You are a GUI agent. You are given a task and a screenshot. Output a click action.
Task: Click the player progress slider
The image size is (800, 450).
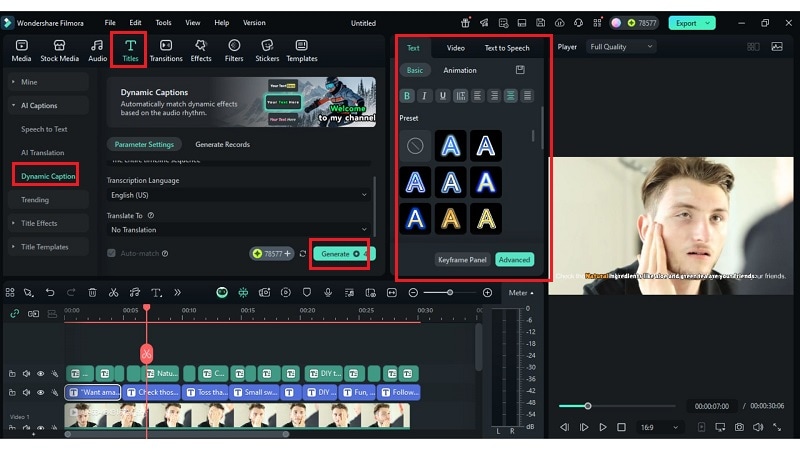click(617, 406)
